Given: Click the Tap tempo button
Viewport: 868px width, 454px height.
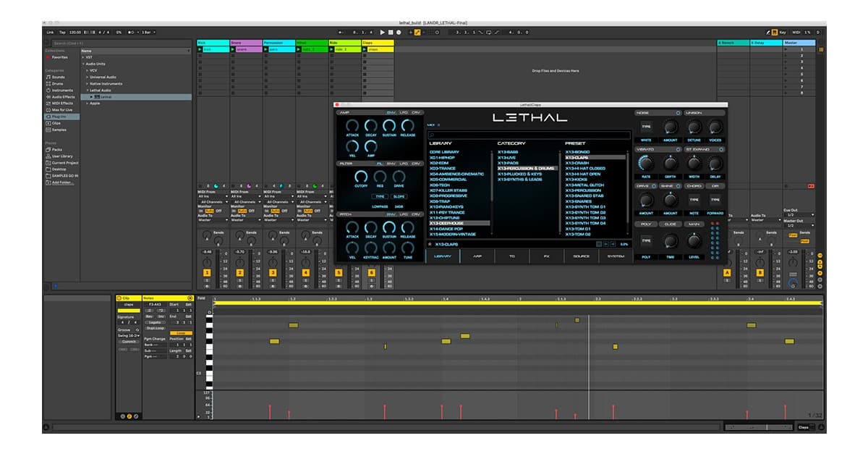Looking at the screenshot, I should pyautogui.click(x=62, y=33).
